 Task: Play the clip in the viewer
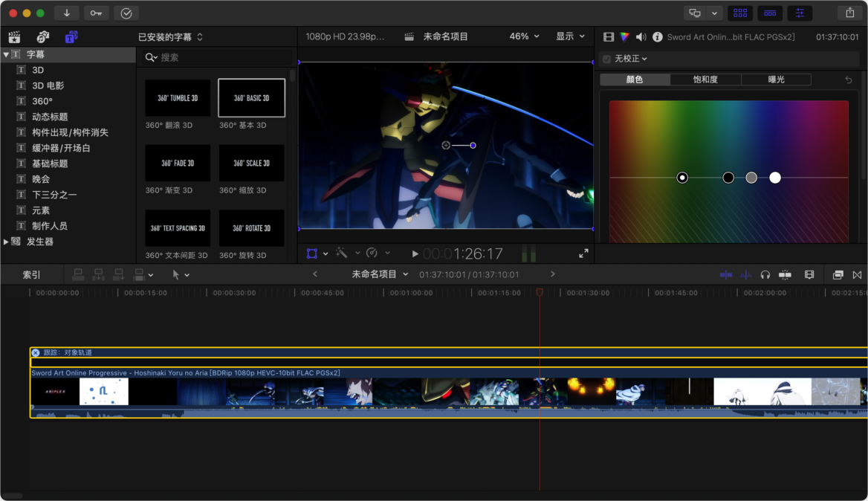click(x=415, y=253)
